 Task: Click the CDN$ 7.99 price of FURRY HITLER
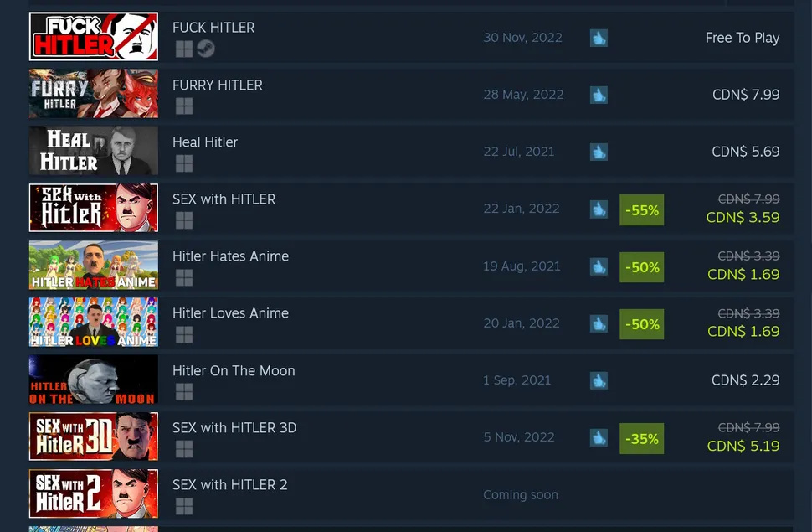click(x=746, y=95)
